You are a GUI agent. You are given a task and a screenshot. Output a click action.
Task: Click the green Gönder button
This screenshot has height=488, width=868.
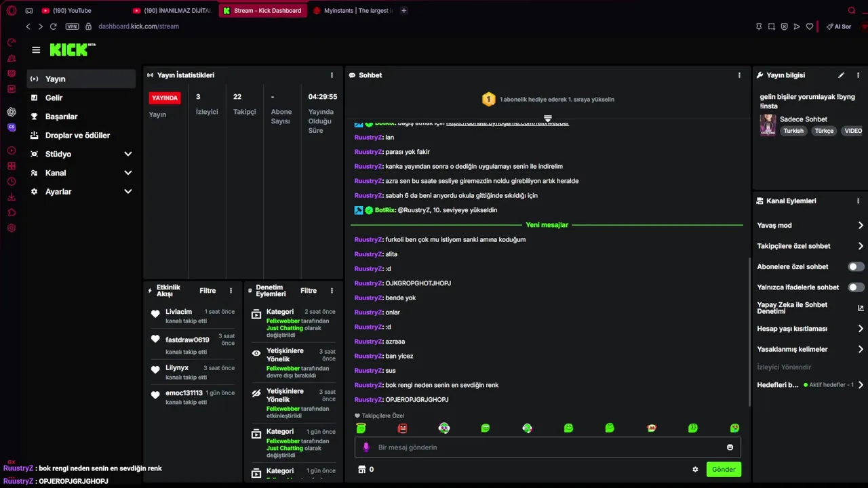pos(724,469)
